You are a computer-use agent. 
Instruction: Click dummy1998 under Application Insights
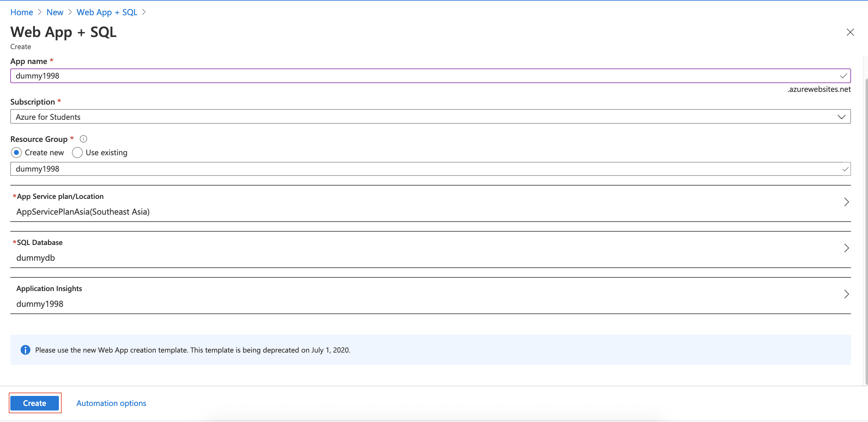pos(40,304)
